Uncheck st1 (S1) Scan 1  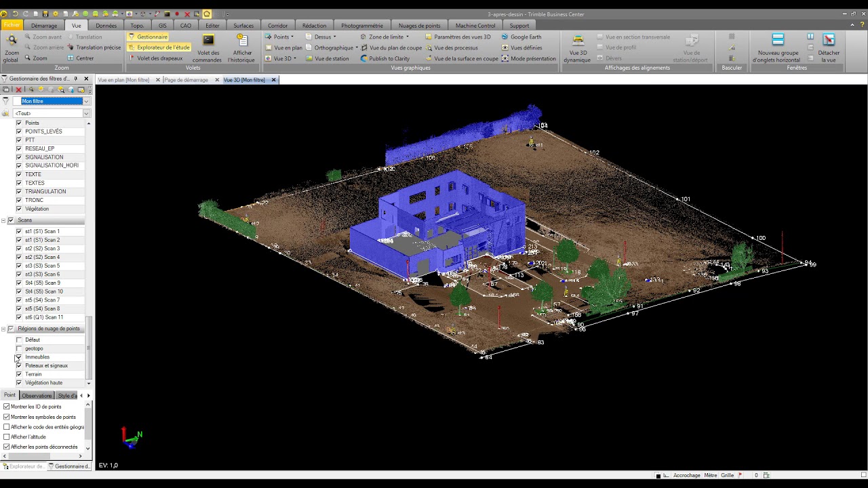click(x=19, y=231)
